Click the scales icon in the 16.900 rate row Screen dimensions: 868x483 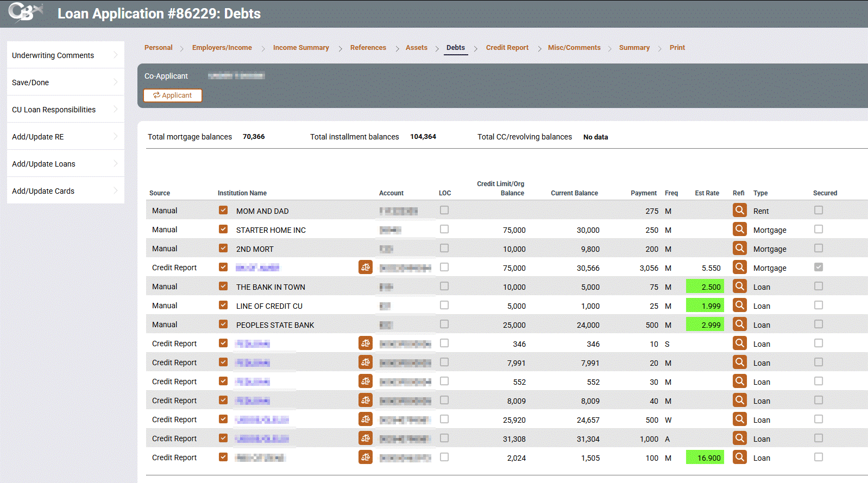[x=365, y=457]
